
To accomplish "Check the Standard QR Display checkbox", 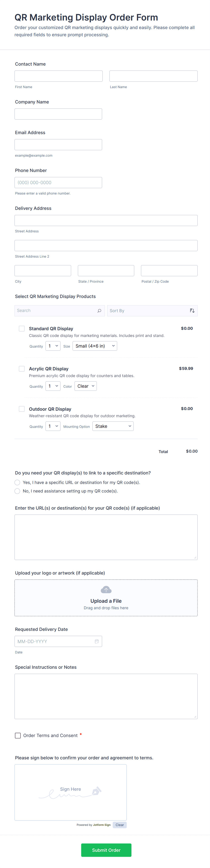I will (22, 329).
